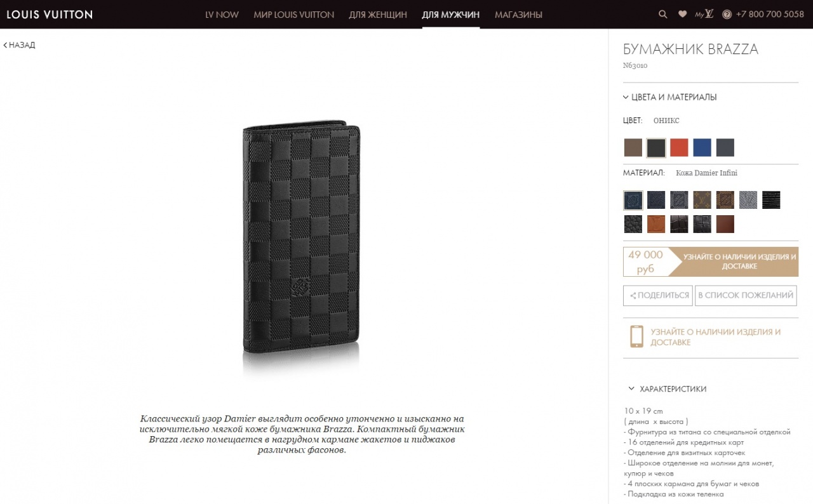Screen dimensions: 813x504
Task: Pick the orange leather material swatch
Action: click(x=656, y=224)
